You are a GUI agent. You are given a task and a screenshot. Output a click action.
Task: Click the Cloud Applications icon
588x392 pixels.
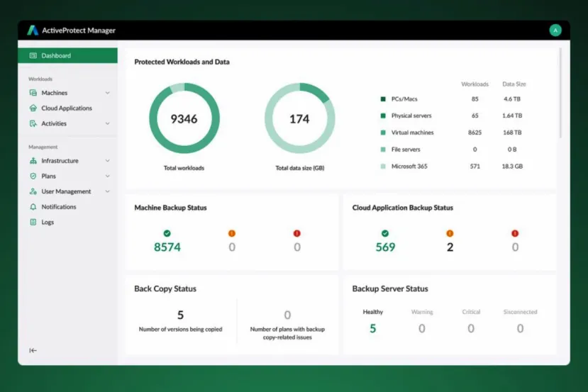(x=33, y=108)
